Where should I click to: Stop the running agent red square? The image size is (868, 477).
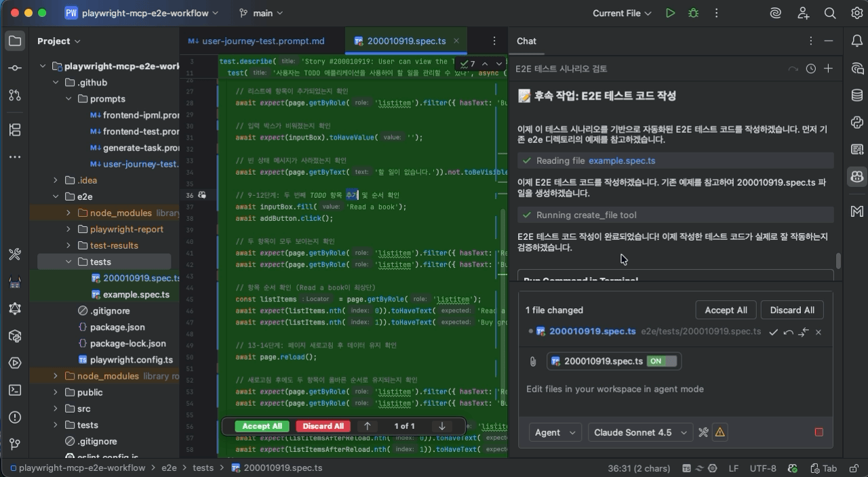coord(818,432)
